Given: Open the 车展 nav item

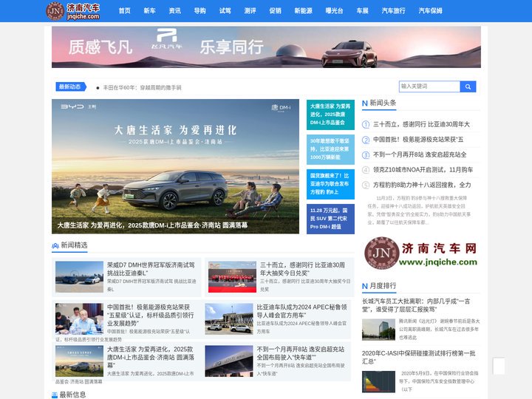Looking at the screenshot, I should pyautogui.click(x=362, y=11).
